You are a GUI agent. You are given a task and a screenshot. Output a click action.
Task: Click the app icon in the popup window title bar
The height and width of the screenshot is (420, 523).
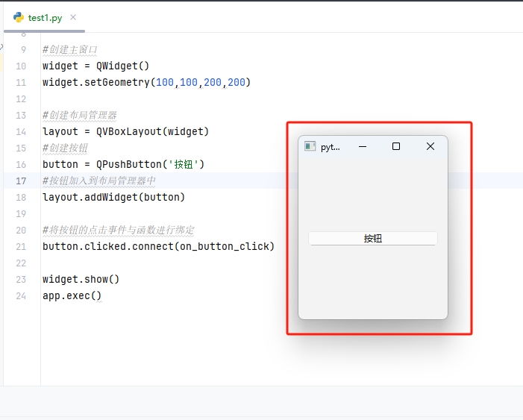(310, 147)
